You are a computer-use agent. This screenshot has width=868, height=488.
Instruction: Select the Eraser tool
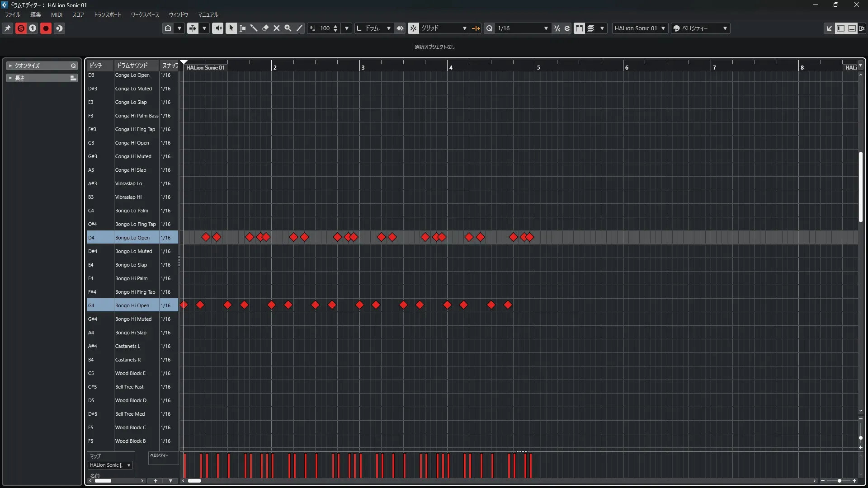tap(265, 28)
